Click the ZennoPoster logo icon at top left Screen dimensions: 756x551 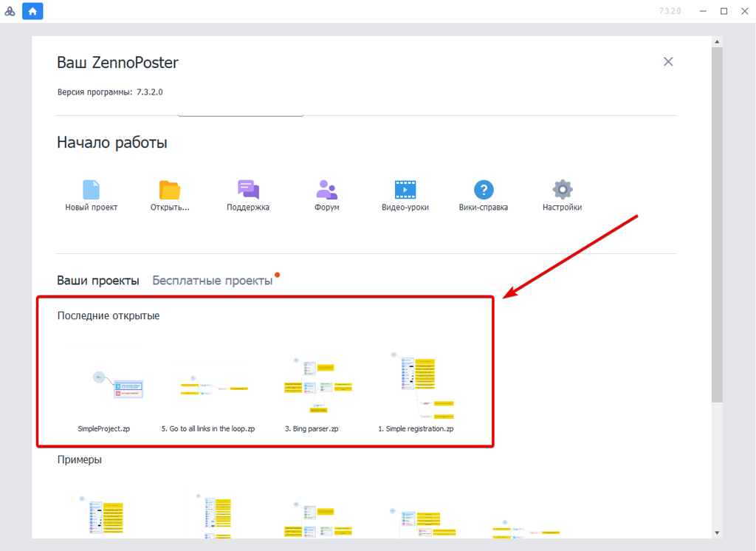10,11
